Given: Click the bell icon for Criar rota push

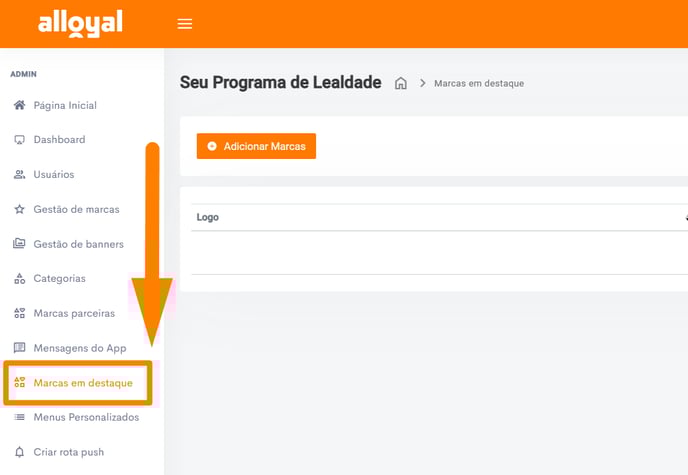Looking at the screenshot, I should coord(19,452).
